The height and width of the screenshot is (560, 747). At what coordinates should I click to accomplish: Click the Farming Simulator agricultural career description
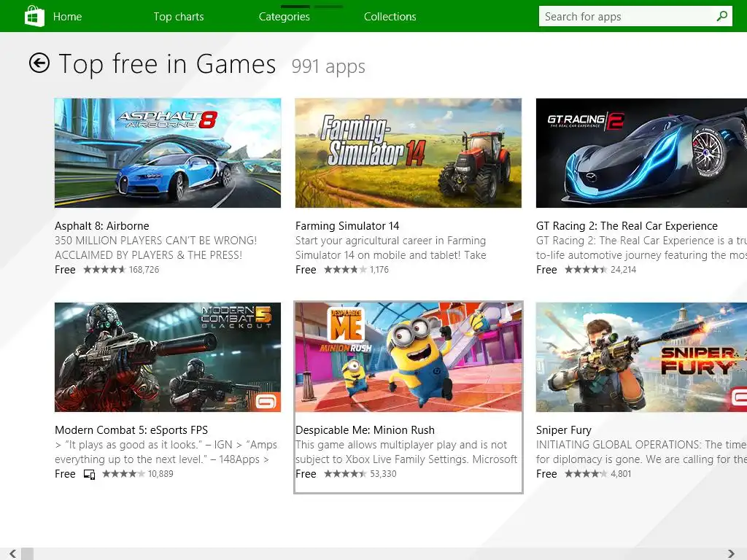click(x=391, y=248)
